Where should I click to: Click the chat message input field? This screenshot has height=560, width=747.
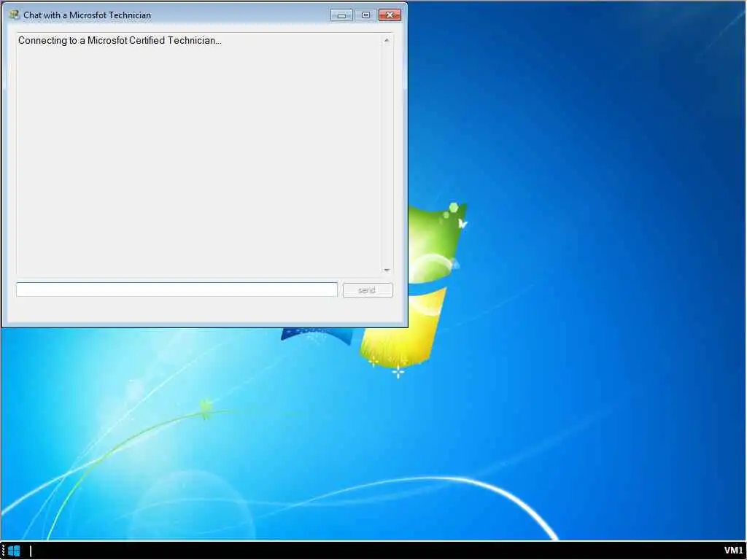pos(177,289)
